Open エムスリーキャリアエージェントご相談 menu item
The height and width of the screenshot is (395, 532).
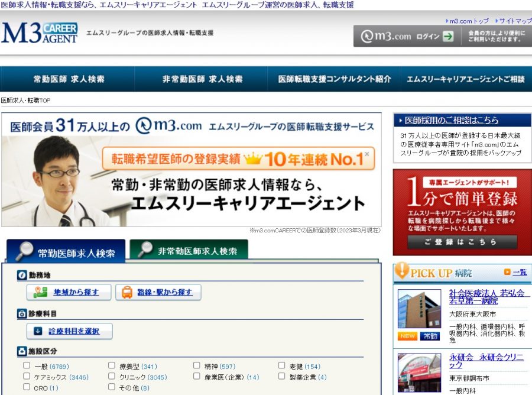[x=466, y=79]
